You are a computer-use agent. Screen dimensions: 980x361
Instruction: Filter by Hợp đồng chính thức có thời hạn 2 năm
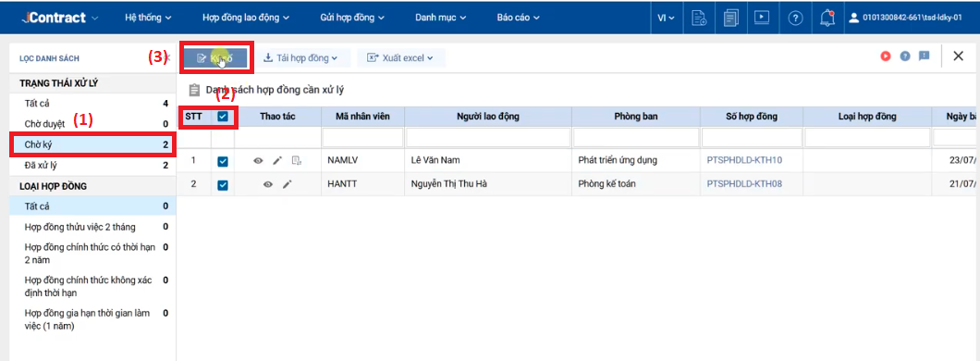tap(92, 254)
